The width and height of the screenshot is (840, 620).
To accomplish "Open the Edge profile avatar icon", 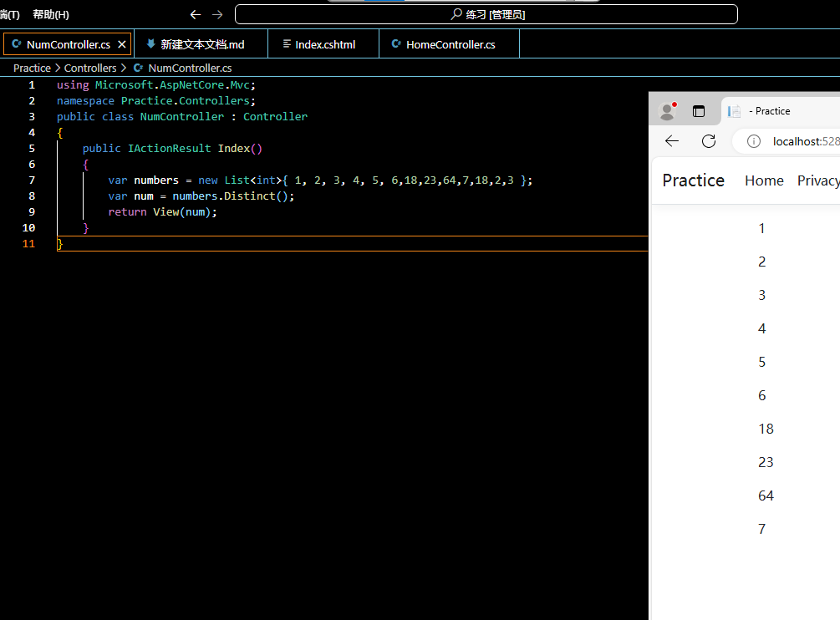I will tap(667, 111).
